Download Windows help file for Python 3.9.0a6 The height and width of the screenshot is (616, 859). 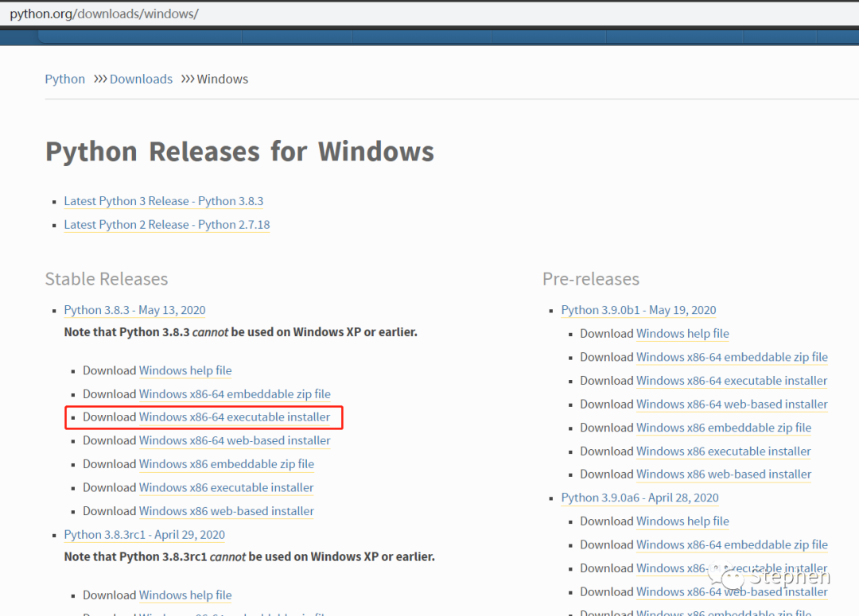(x=682, y=521)
